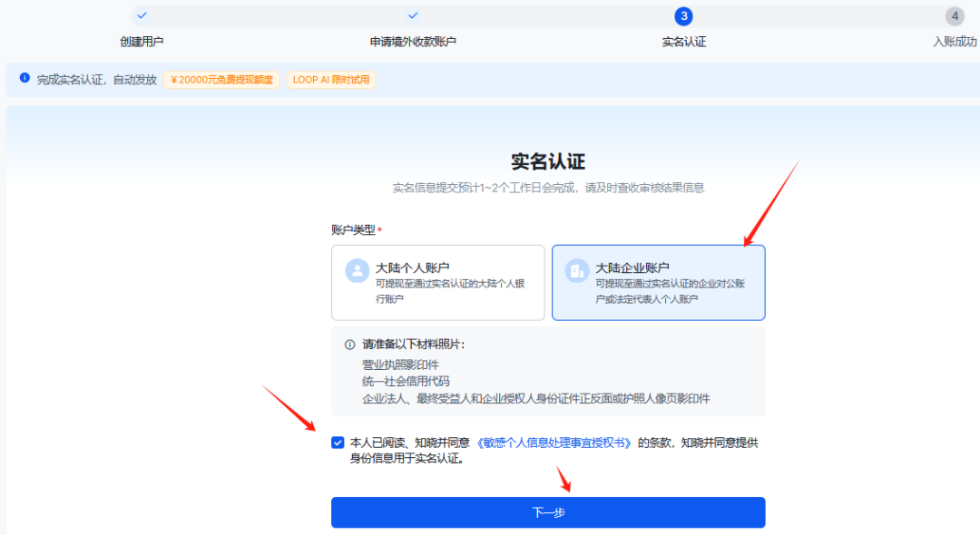Select the 大陆个人账户 account type
Viewport: 980px width, 535px height.
coord(438,283)
